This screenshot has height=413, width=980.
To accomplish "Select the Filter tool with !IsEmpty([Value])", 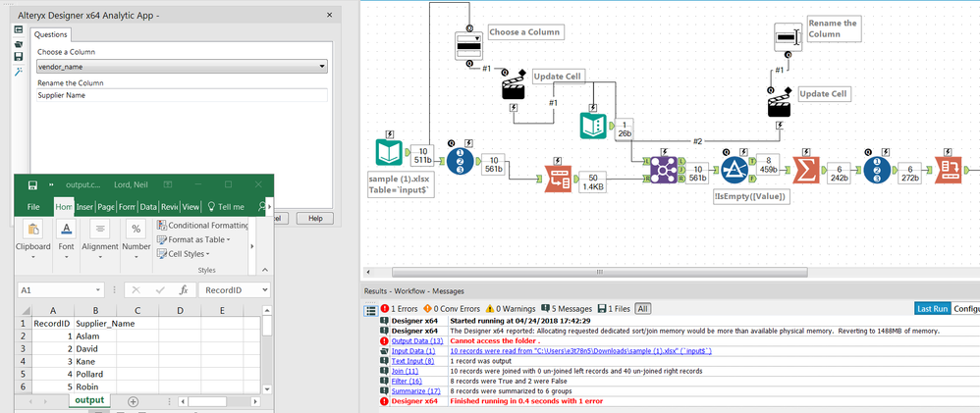I will pyautogui.click(x=735, y=170).
